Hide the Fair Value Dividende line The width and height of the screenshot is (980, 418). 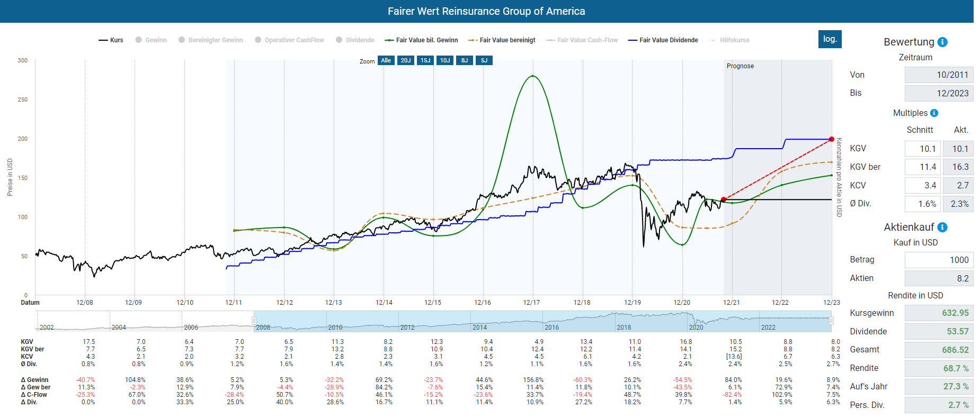(x=663, y=40)
